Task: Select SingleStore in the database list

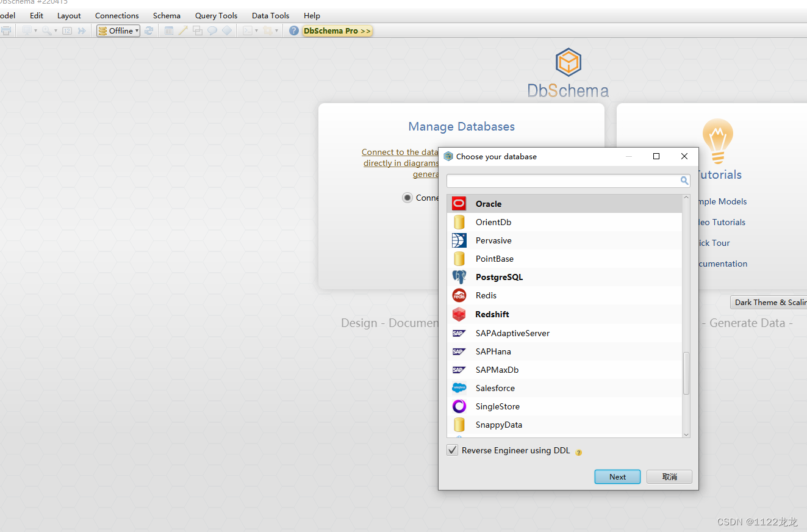Action: (x=564, y=406)
